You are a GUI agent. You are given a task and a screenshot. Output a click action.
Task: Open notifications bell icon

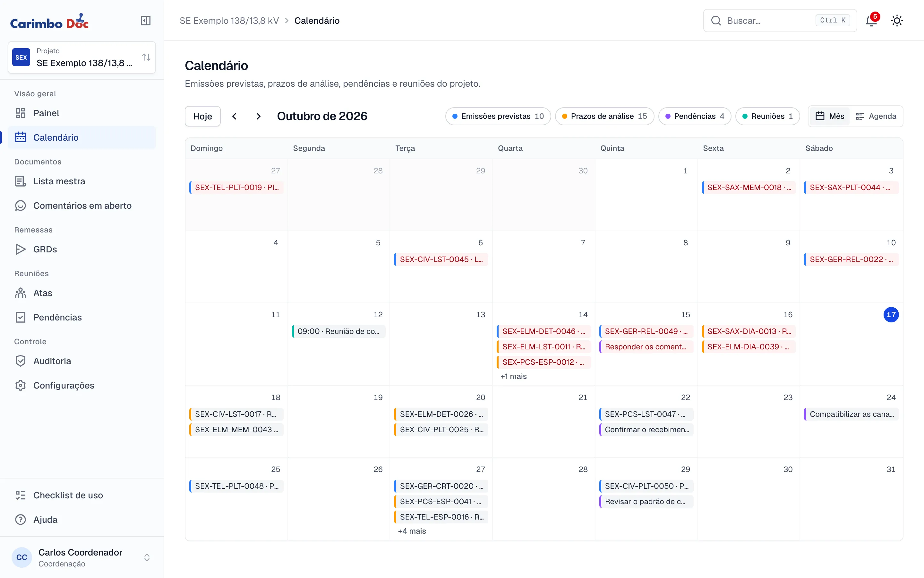(x=871, y=21)
